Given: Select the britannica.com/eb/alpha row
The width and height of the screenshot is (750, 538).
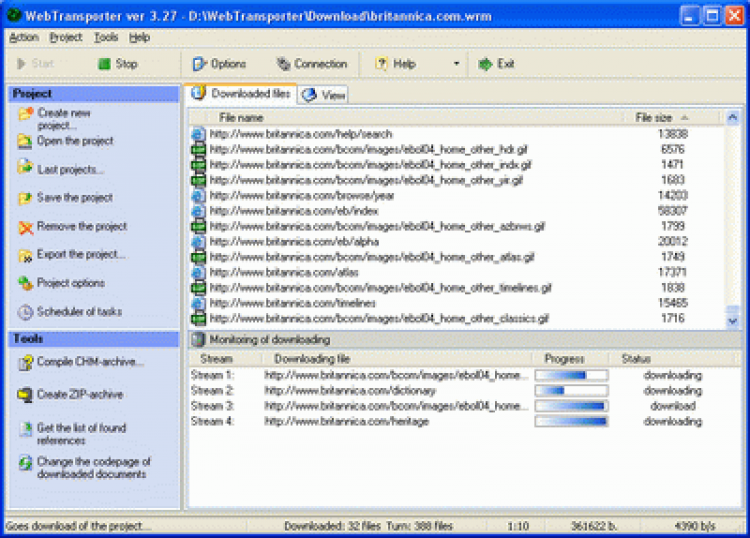Looking at the screenshot, I should (457, 242).
